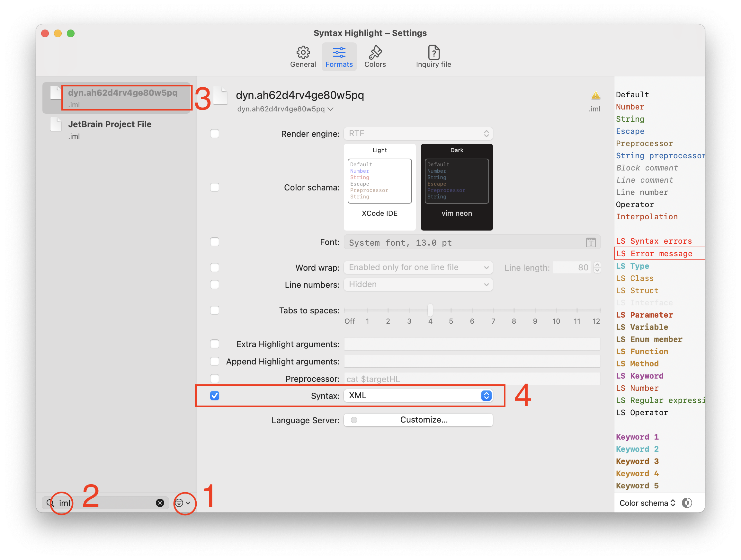The image size is (741, 560).
Task: Select the LS Keyword style entry
Action: [639, 376]
